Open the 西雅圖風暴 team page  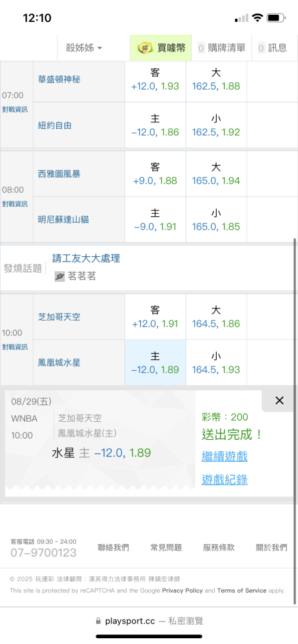pyautogui.click(x=59, y=174)
